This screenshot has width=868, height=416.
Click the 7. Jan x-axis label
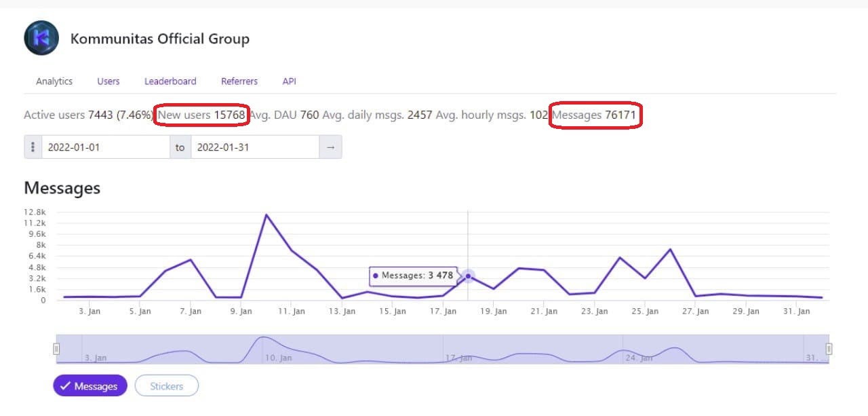pyautogui.click(x=191, y=311)
